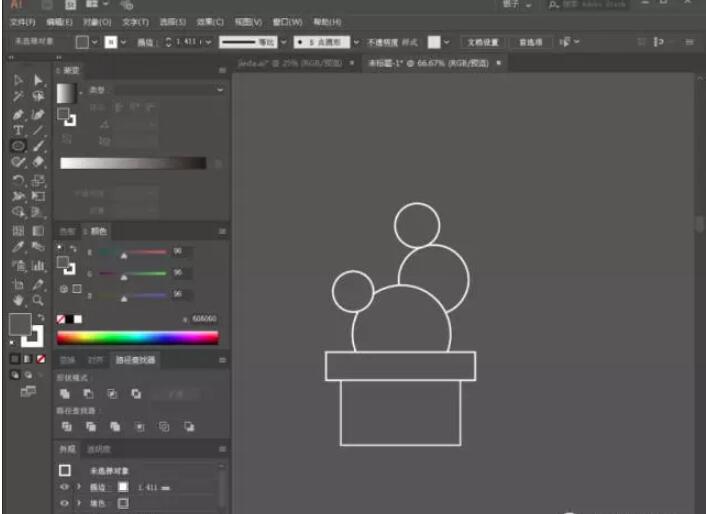Click the Unite shape mode icon in Pathfinder
Screen dimensions: 706x514
tap(65, 395)
